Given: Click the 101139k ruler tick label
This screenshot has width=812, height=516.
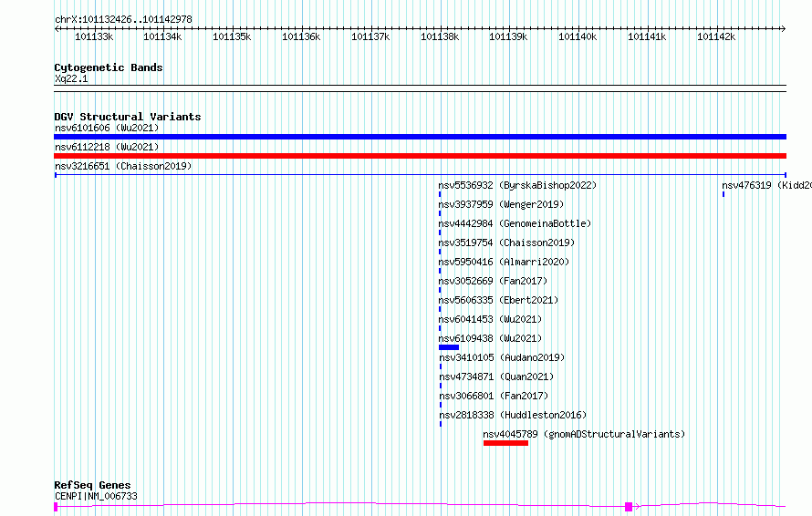Looking at the screenshot, I should (508, 36).
